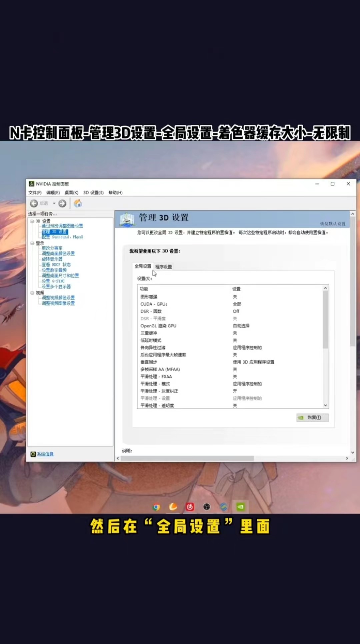
Task: Click the 恢复(T) button
Action: (x=312, y=418)
